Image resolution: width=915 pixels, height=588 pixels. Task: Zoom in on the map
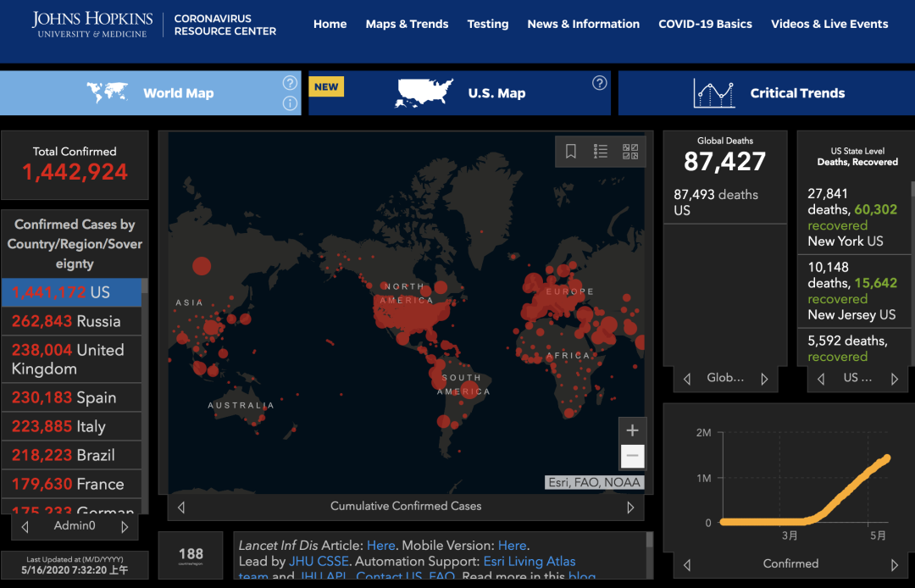click(x=632, y=430)
